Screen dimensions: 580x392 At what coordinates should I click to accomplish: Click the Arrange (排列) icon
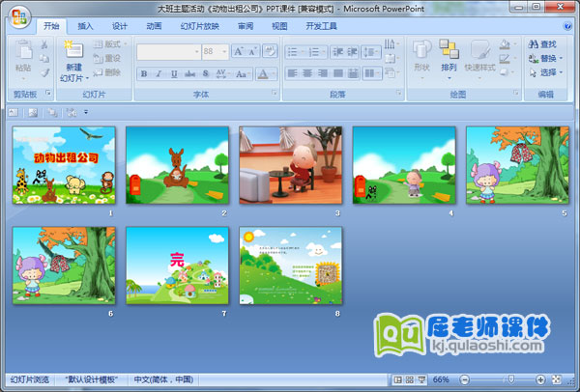click(x=449, y=54)
